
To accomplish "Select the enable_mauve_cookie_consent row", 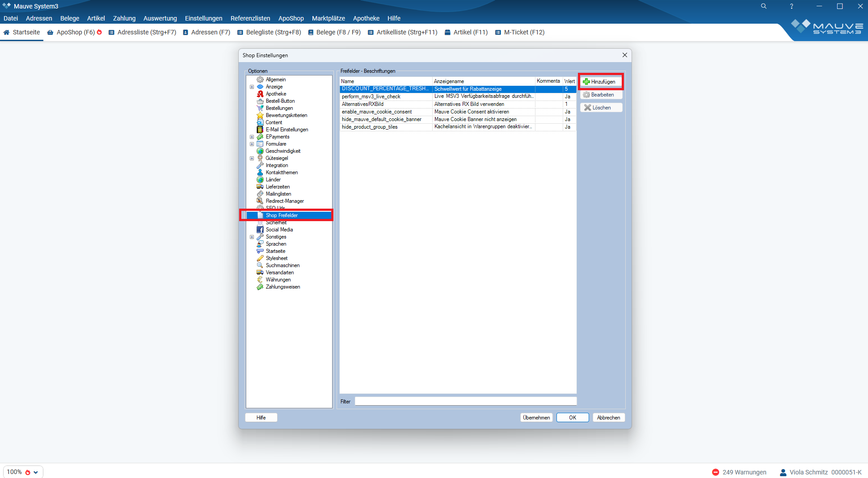I will coord(458,112).
